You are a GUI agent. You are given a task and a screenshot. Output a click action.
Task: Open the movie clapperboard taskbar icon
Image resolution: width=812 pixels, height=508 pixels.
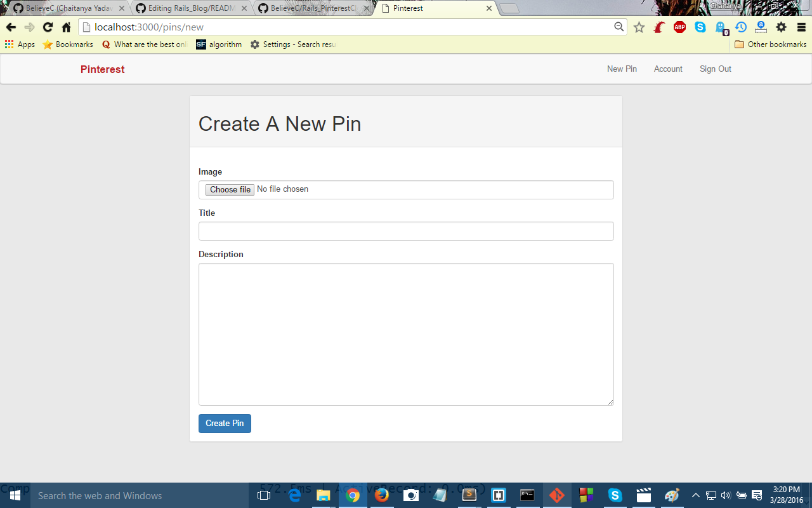(x=644, y=495)
